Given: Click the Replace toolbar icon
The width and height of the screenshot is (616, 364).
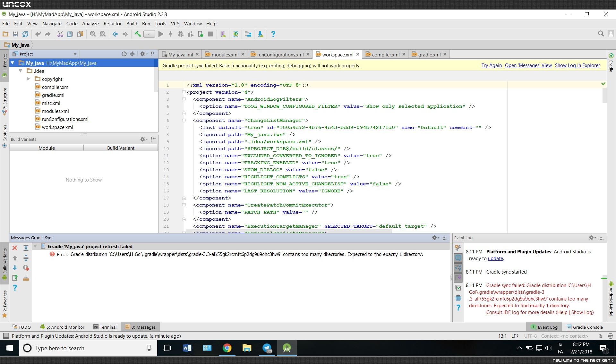Looking at the screenshot, I should click(x=103, y=34).
